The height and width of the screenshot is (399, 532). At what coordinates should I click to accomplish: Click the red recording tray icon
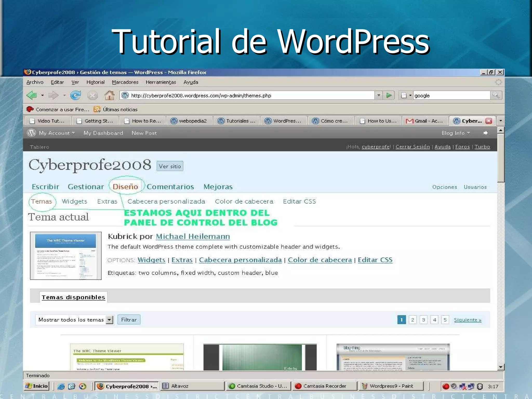click(446, 386)
